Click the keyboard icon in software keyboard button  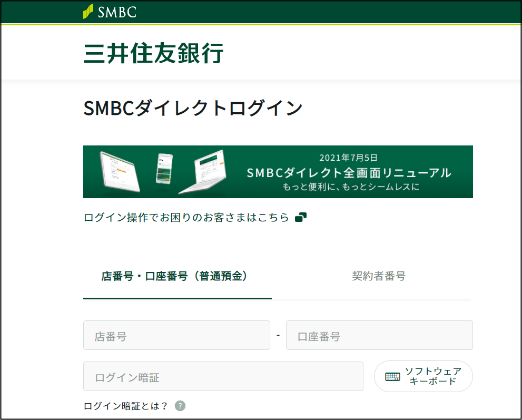[393, 377]
